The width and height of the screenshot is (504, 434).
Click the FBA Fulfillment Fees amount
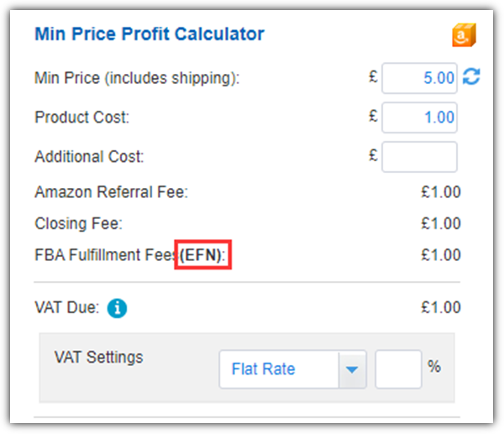coord(441,255)
